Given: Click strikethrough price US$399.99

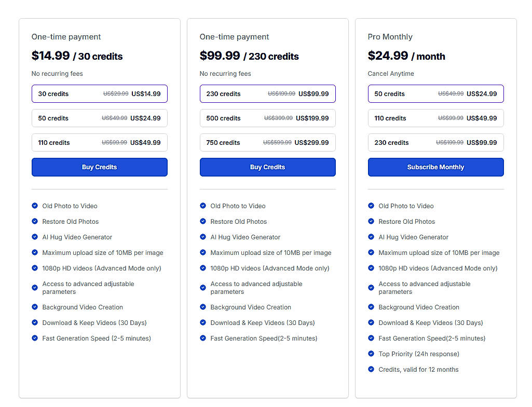Looking at the screenshot, I should click(278, 118).
